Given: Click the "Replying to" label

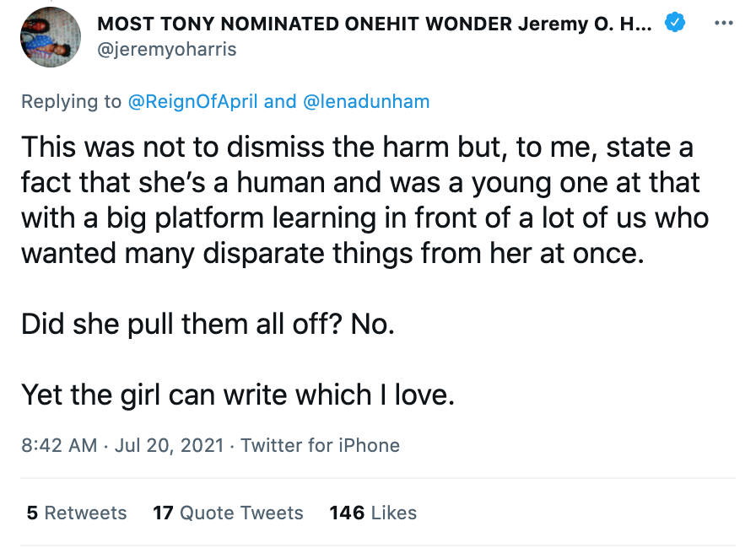Looking at the screenshot, I should 71,102.
